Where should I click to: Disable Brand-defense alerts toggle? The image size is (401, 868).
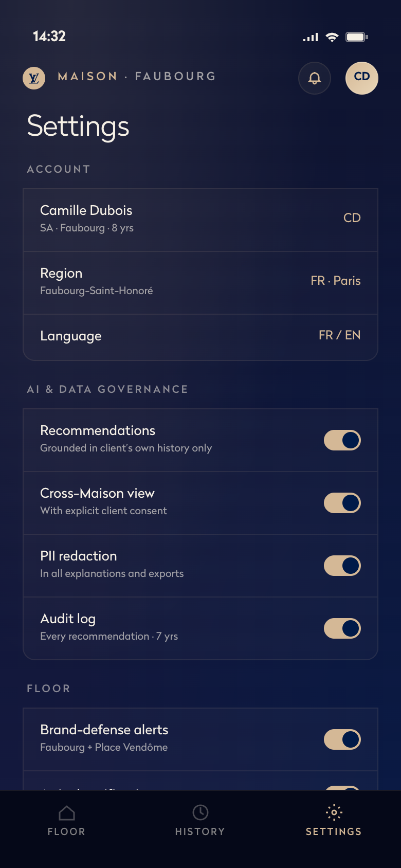(x=342, y=739)
